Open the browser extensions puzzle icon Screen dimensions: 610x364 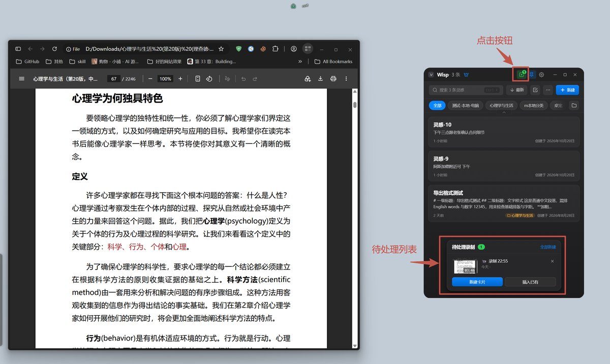tap(276, 49)
